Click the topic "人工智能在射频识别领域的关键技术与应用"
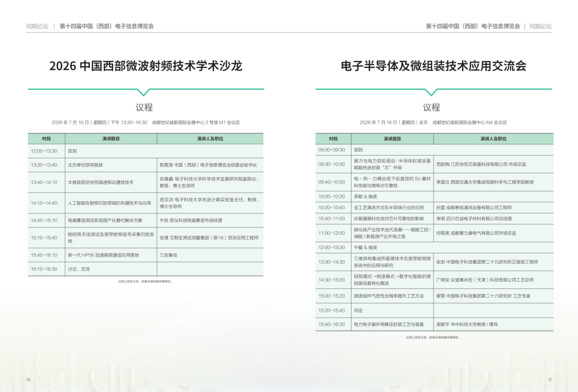This screenshot has width=578, height=392. coord(110,203)
